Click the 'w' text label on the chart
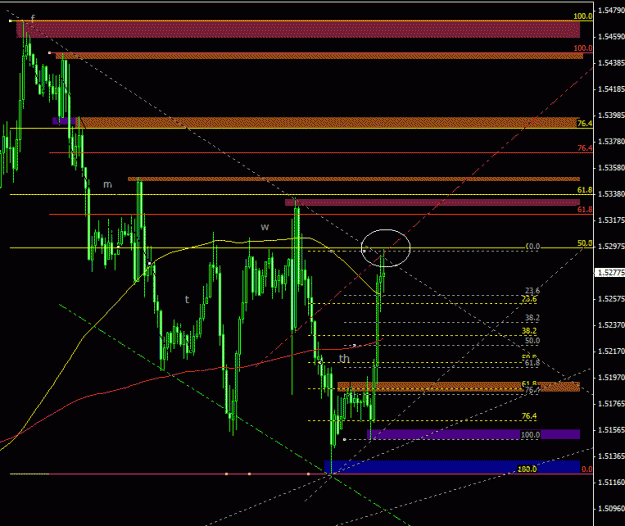This screenshot has width=625, height=526. [x=265, y=227]
